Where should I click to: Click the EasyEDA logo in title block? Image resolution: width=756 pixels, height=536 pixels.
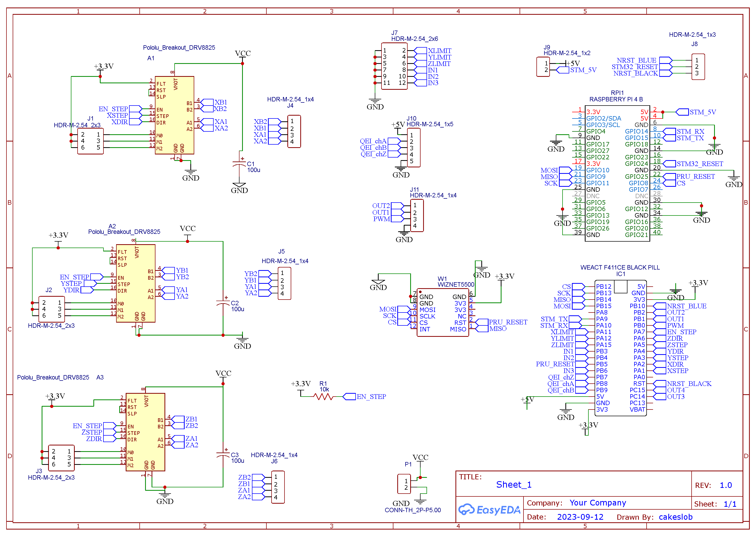[489, 510]
